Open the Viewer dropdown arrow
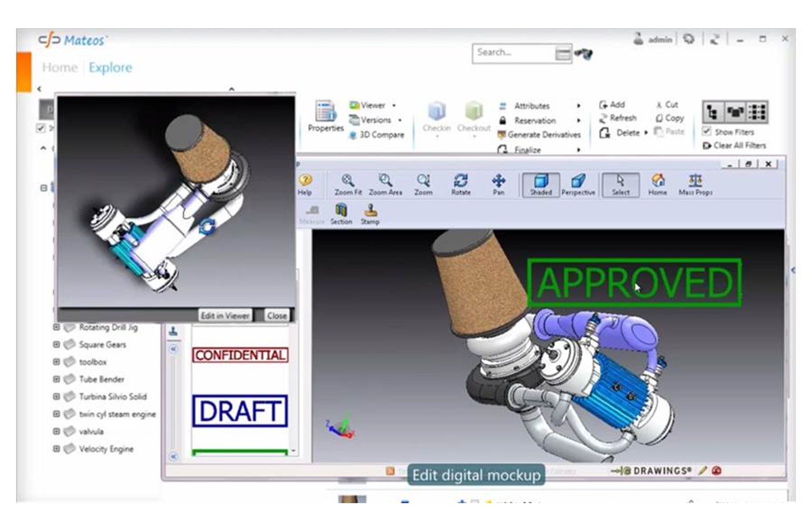 394,106
